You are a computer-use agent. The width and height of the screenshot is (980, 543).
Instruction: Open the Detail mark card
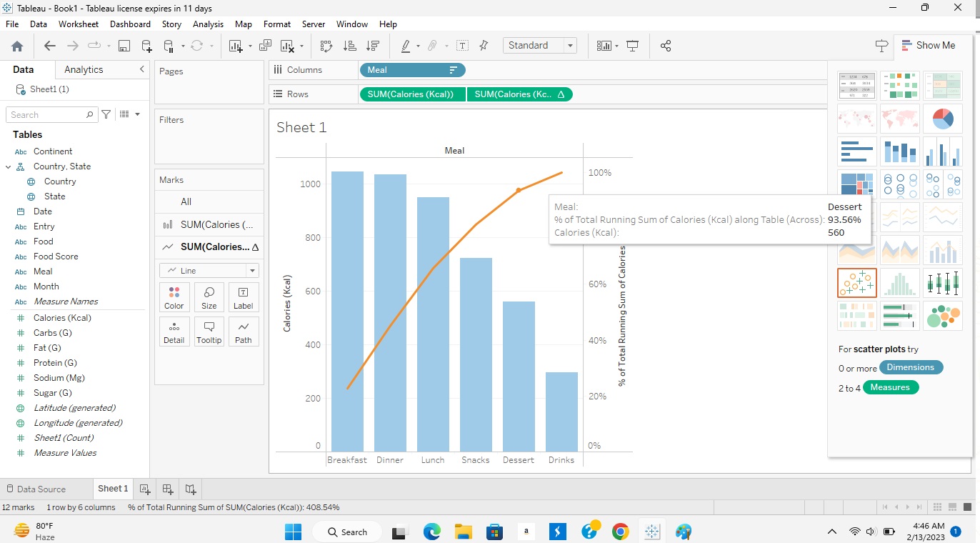pos(174,332)
